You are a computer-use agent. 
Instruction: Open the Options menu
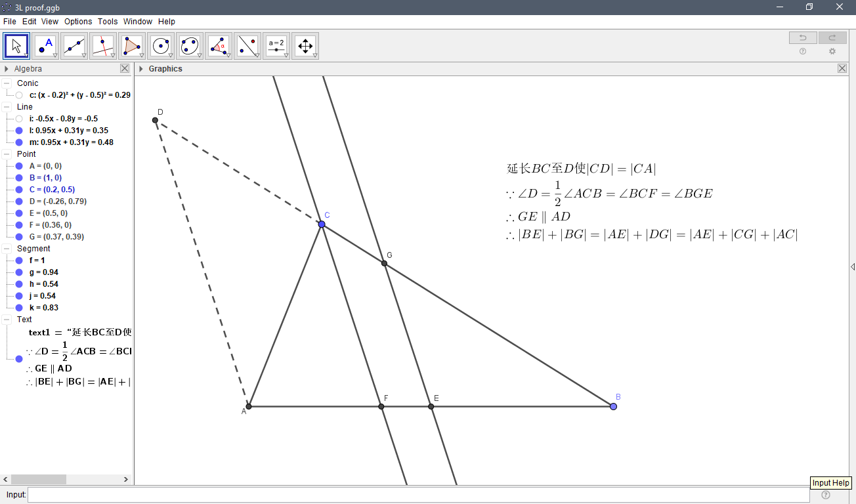click(78, 21)
